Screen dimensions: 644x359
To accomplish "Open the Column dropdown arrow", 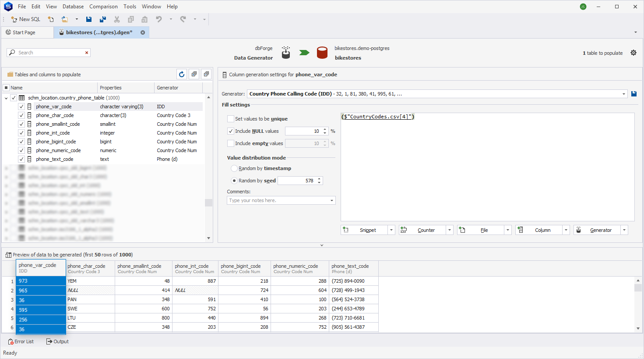I will tap(566, 230).
